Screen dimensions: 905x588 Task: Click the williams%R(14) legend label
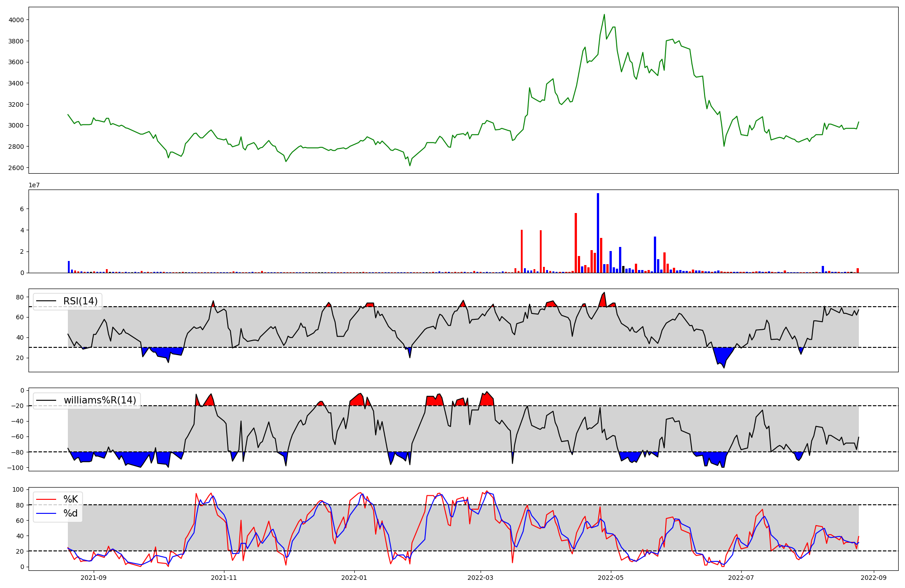tap(100, 400)
